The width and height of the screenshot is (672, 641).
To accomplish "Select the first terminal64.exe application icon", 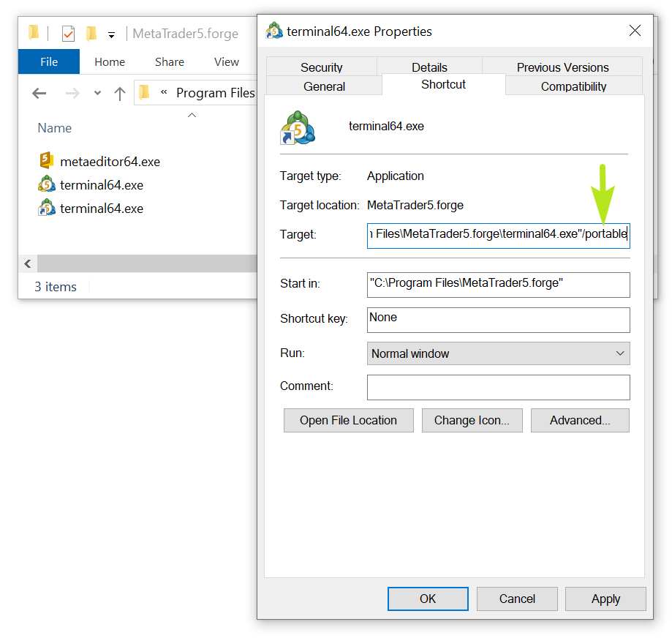I will pyautogui.click(x=46, y=184).
